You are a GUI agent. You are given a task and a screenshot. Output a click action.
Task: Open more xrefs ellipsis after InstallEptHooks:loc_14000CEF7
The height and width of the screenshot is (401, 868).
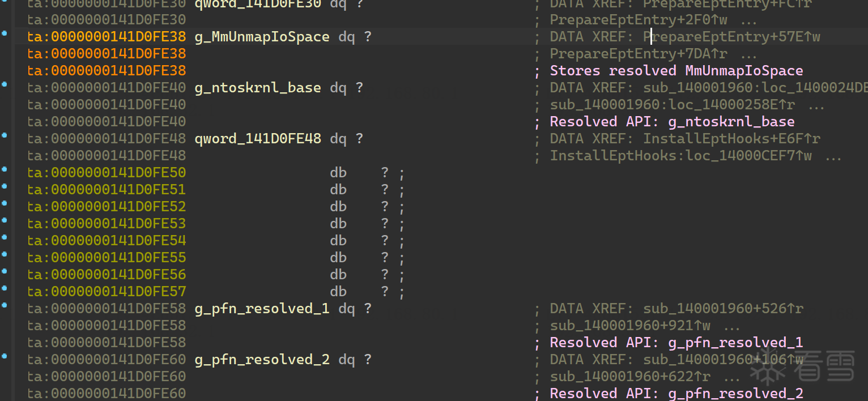(833, 157)
